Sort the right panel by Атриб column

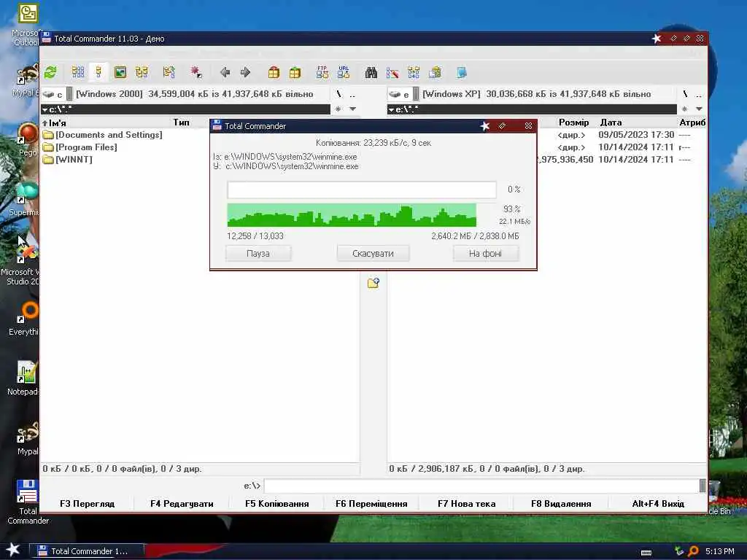pyautogui.click(x=692, y=122)
